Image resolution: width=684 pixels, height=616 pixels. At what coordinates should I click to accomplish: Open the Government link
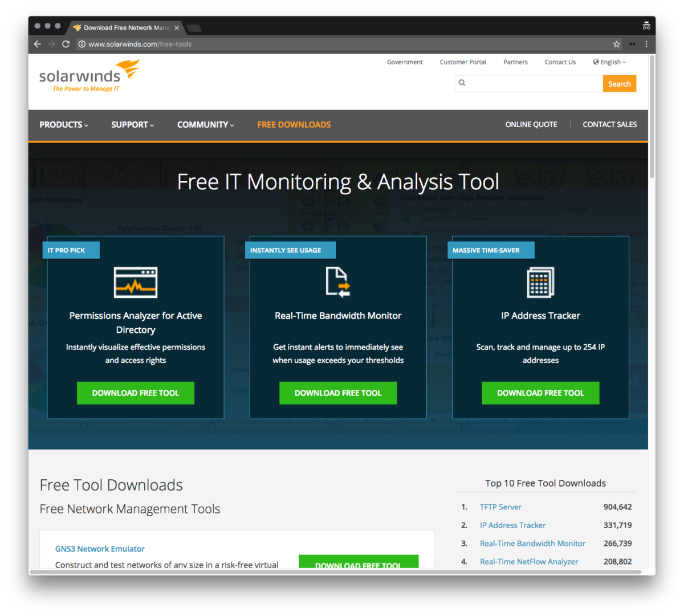click(x=405, y=62)
